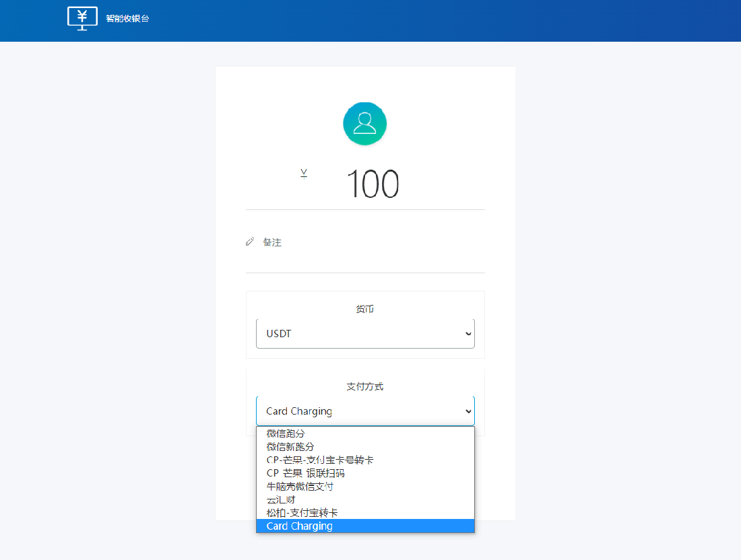Select CP-芒果-支付宝卡号转卡 option
The height and width of the screenshot is (560, 741).
tap(320, 460)
